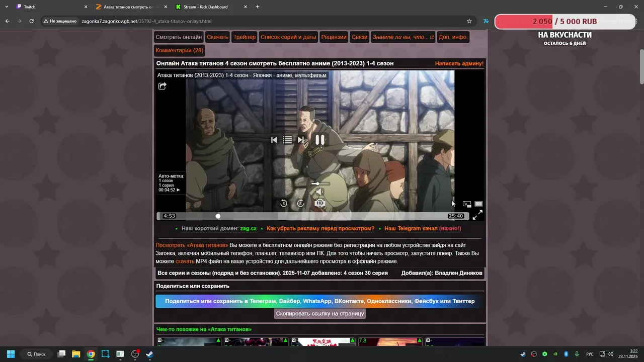Viewport: 644px width, 362px height.
Task: Close the Twitch browser tab
Action: pos(86,7)
